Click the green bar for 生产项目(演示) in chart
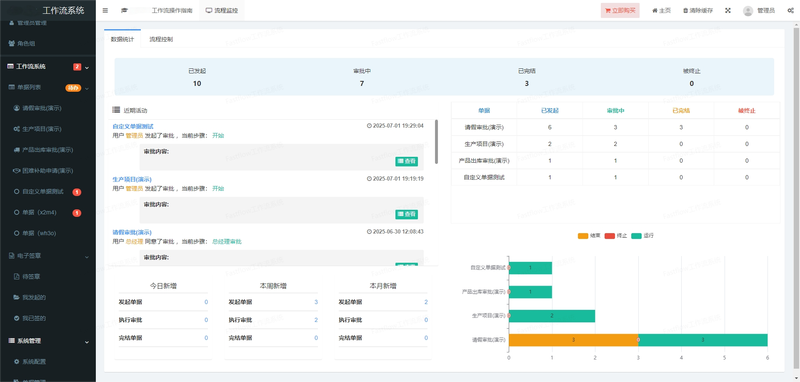The height and width of the screenshot is (382, 800). 552,316
